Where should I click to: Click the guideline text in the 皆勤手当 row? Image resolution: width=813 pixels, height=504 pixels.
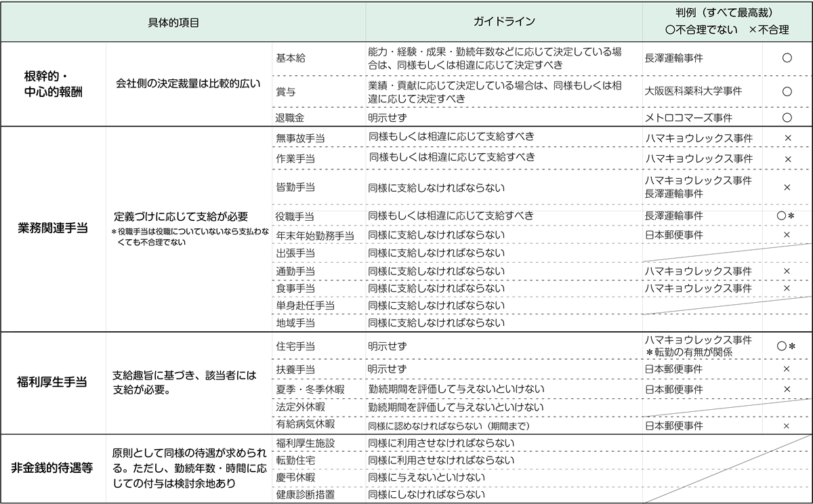[x=437, y=187]
